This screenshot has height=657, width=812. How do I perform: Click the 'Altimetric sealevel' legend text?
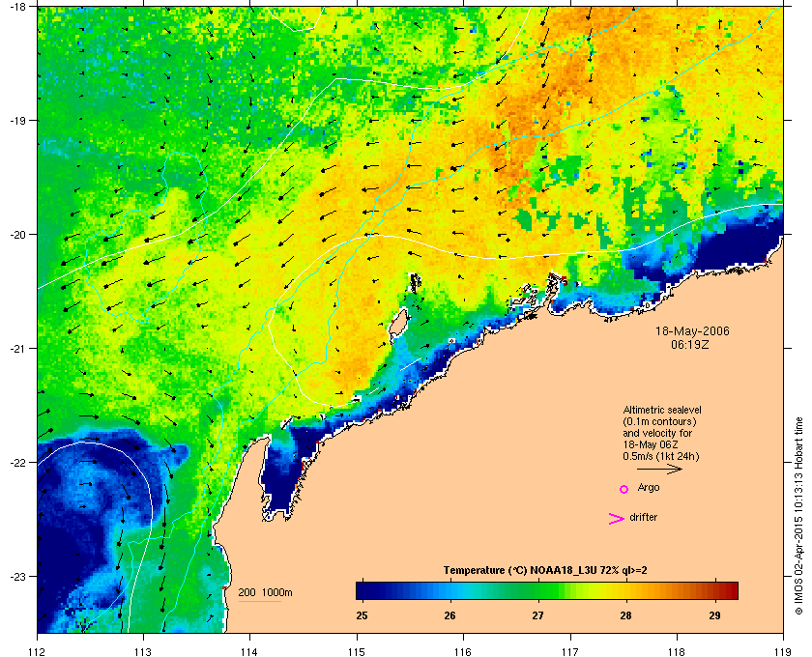662,410
